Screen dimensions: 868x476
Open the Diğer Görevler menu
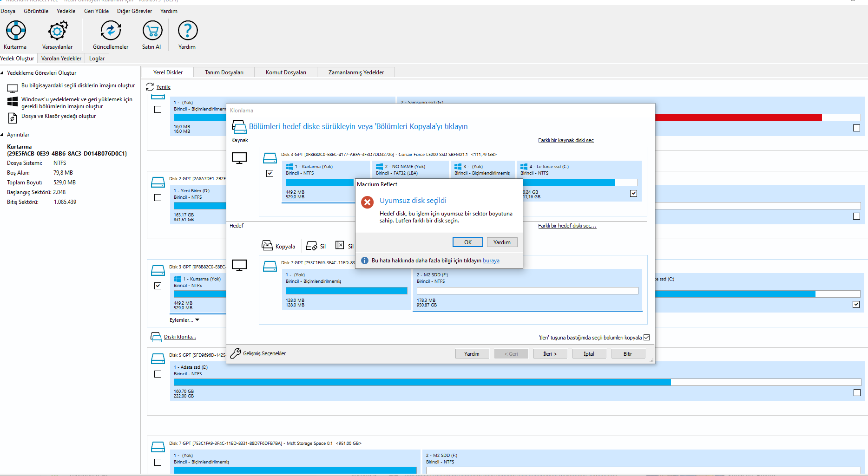click(135, 11)
